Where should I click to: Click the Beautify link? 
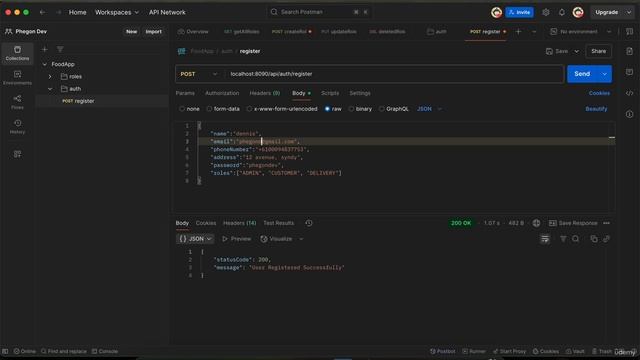[x=596, y=109]
